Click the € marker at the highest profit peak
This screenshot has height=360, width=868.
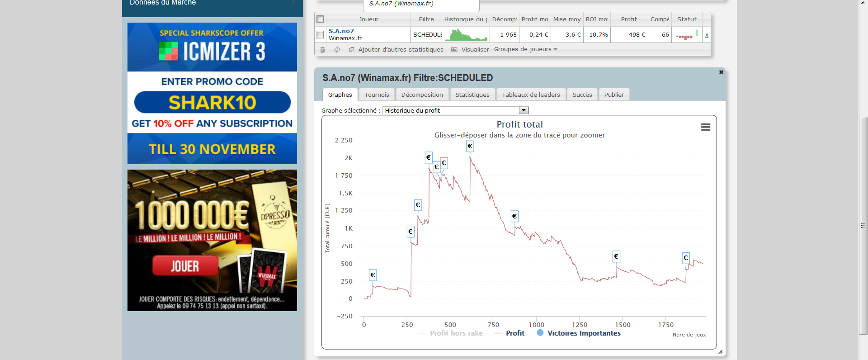[x=470, y=146]
